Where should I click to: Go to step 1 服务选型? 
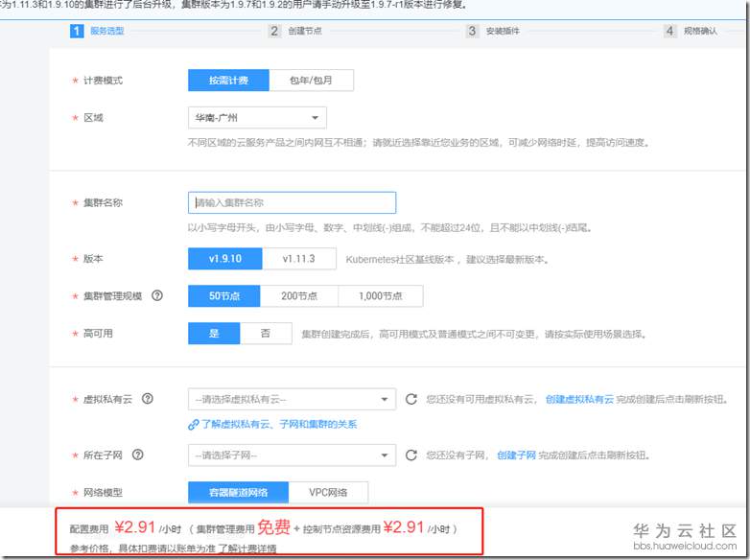tap(97, 31)
